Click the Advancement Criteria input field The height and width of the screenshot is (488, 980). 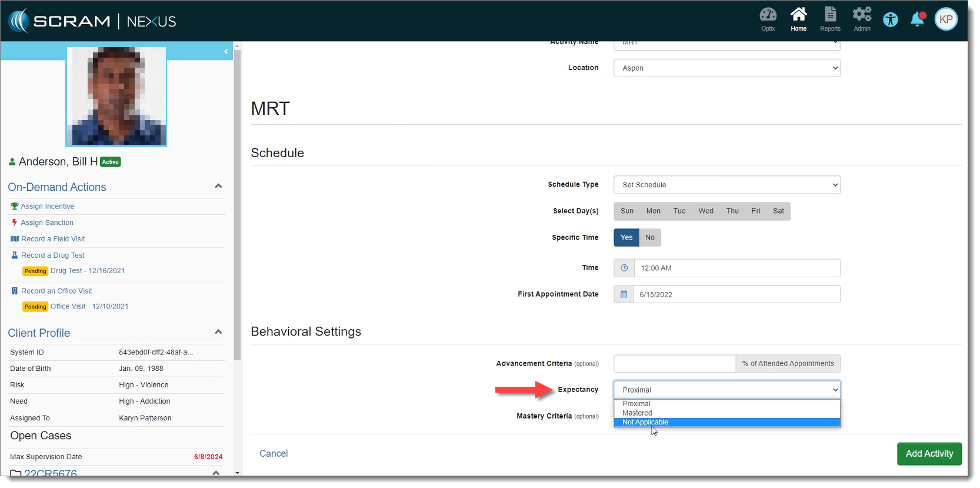pos(674,364)
